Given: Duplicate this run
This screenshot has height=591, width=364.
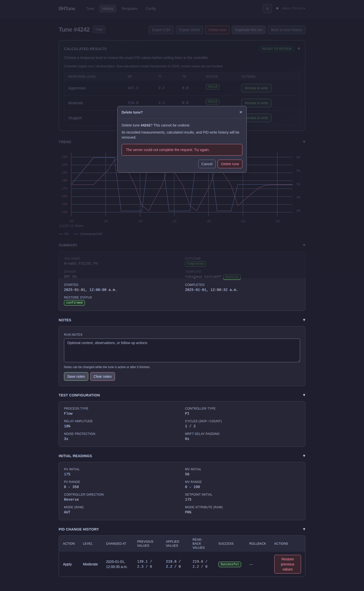Looking at the screenshot, I should tap(249, 30).
